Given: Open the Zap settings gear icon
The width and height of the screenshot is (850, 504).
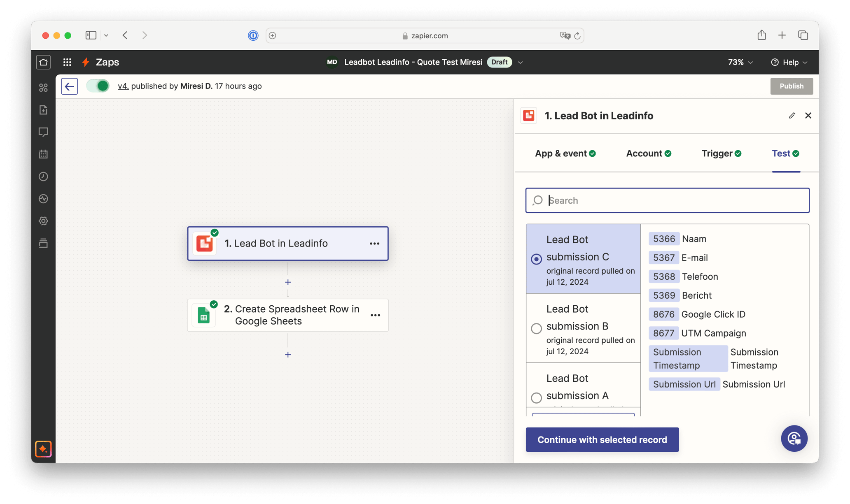Looking at the screenshot, I should [43, 221].
